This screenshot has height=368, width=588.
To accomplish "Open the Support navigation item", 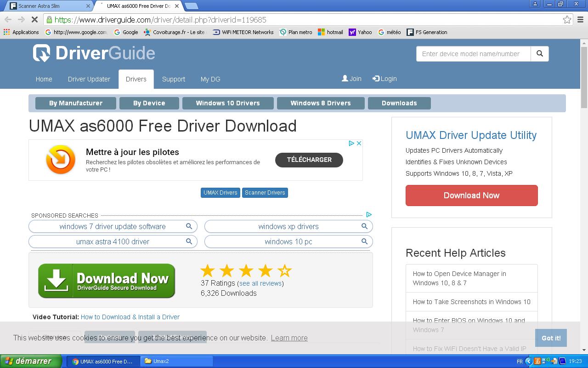I will (174, 79).
